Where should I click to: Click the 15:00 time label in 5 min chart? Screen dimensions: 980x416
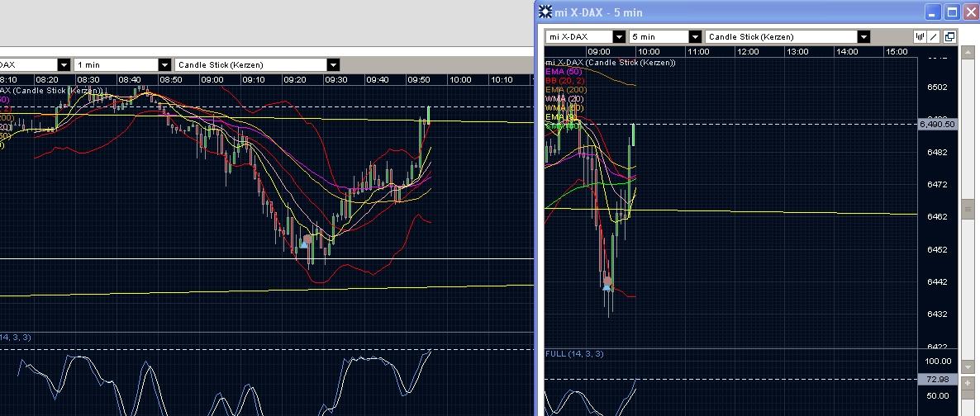click(x=897, y=52)
